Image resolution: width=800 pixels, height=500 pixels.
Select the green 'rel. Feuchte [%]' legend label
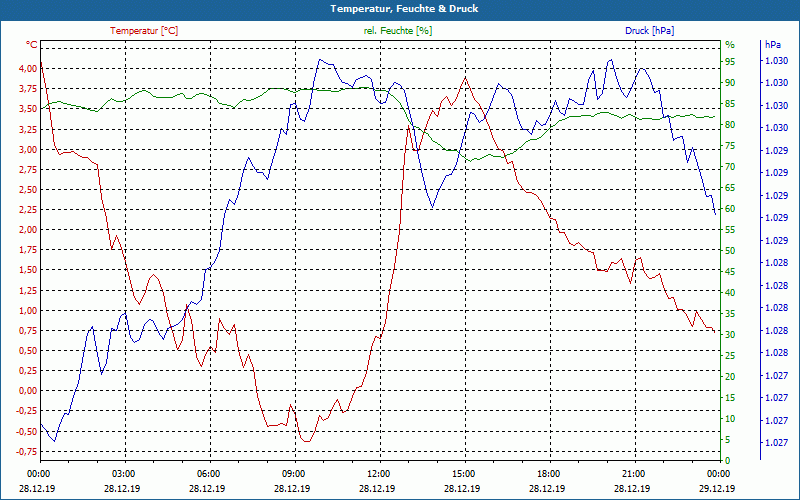pos(398,31)
